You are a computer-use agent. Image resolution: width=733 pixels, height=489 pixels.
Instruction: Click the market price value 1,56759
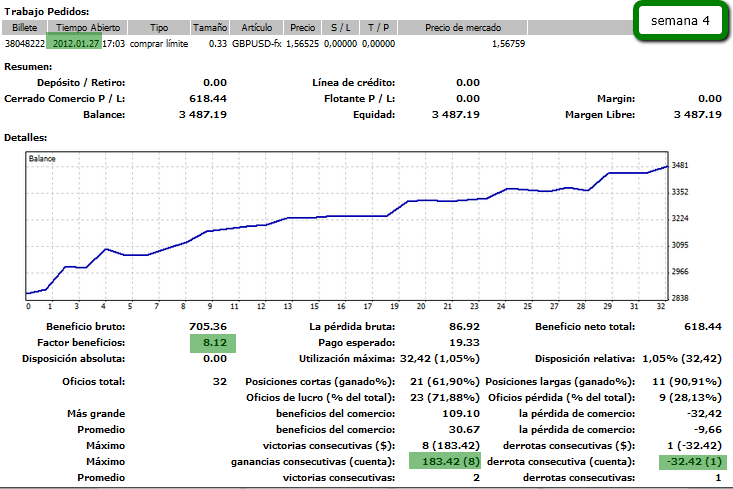[x=509, y=44]
